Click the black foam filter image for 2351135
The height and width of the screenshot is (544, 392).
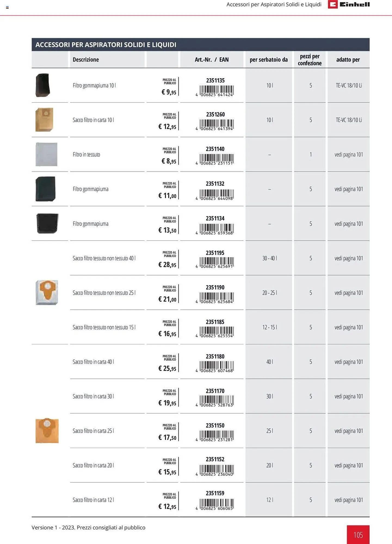pyautogui.click(x=43, y=85)
